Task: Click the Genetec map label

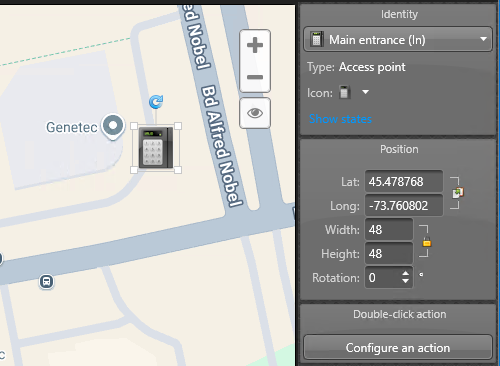Action: coord(72,127)
